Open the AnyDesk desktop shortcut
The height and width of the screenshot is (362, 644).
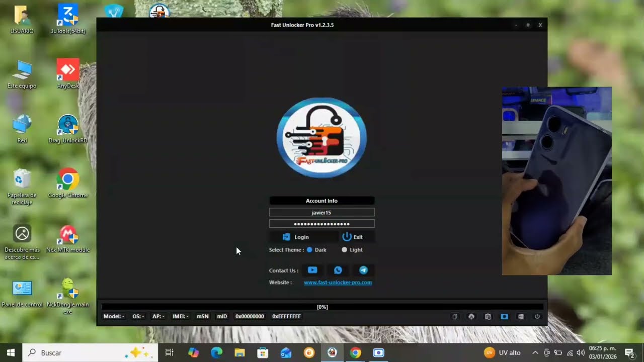coord(68,74)
